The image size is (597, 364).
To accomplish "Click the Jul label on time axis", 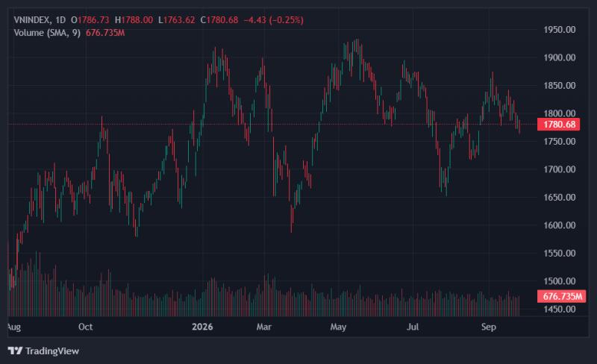I will coord(413,327).
